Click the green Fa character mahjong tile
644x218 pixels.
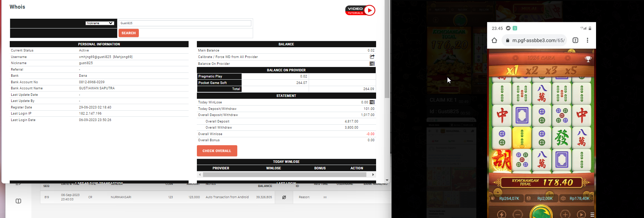(562, 138)
